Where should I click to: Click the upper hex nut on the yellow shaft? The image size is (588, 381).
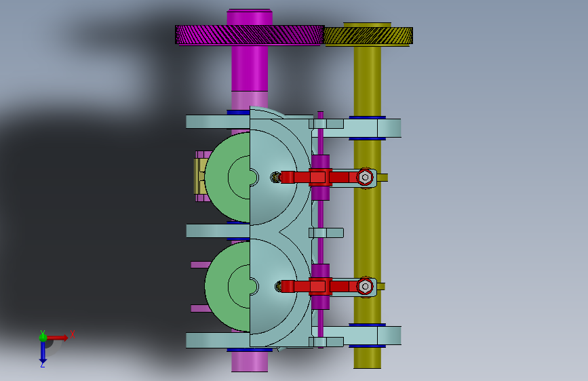tap(365, 177)
